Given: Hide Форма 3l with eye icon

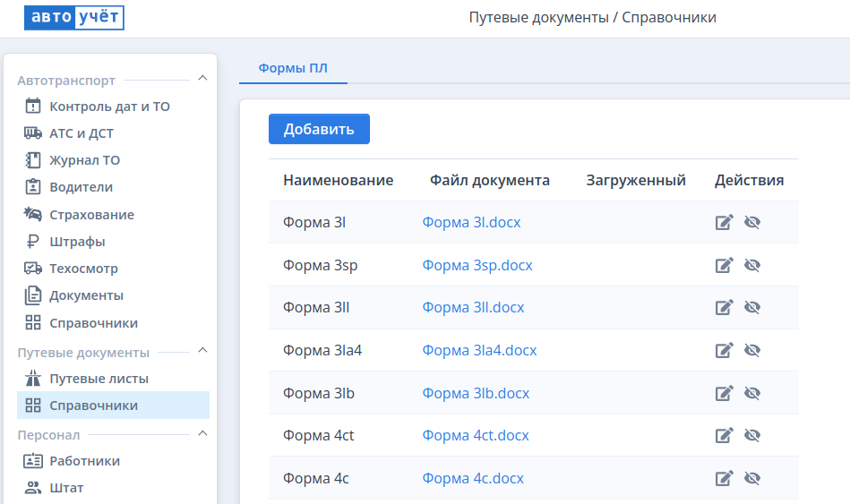Looking at the screenshot, I should click(752, 222).
